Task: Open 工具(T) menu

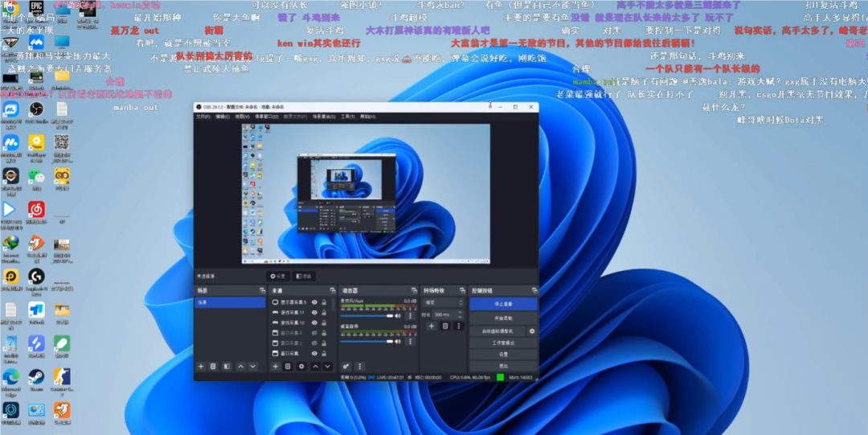Action: click(348, 117)
